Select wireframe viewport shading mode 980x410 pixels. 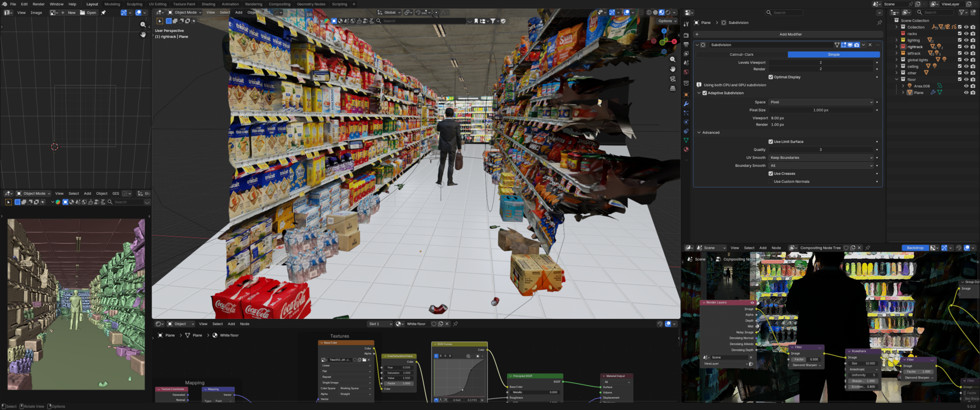tap(649, 13)
